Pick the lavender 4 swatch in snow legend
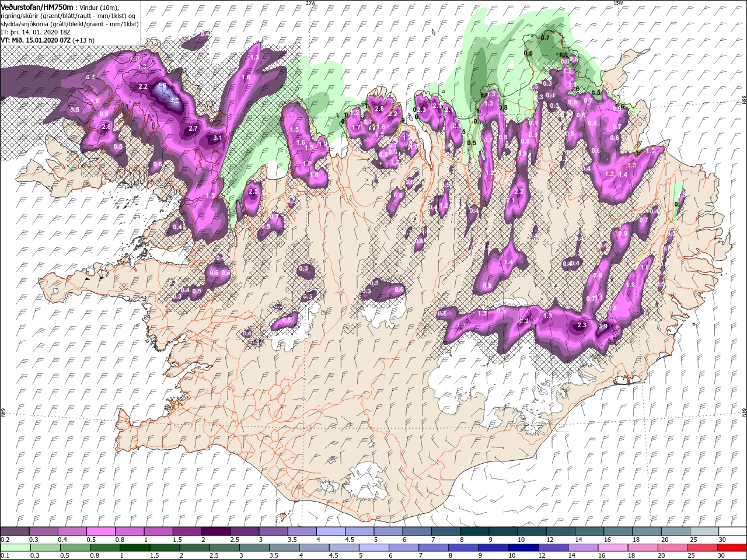The width and height of the screenshot is (747, 560). [330, 531]
